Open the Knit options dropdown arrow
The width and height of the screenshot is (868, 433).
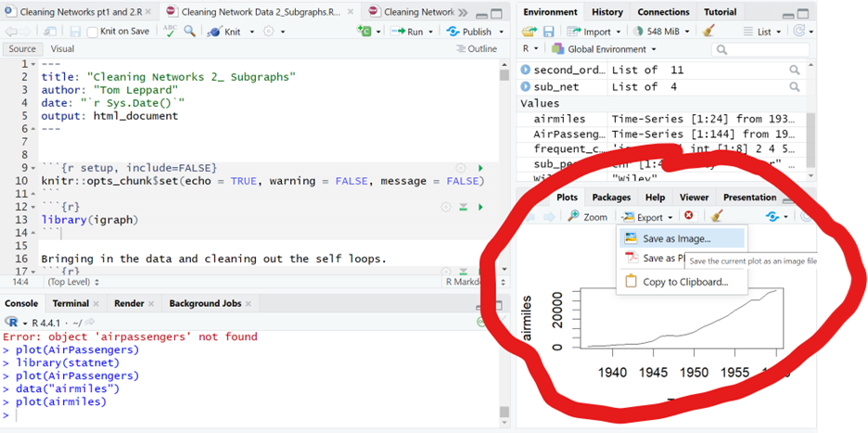click(x=252, y=32)
